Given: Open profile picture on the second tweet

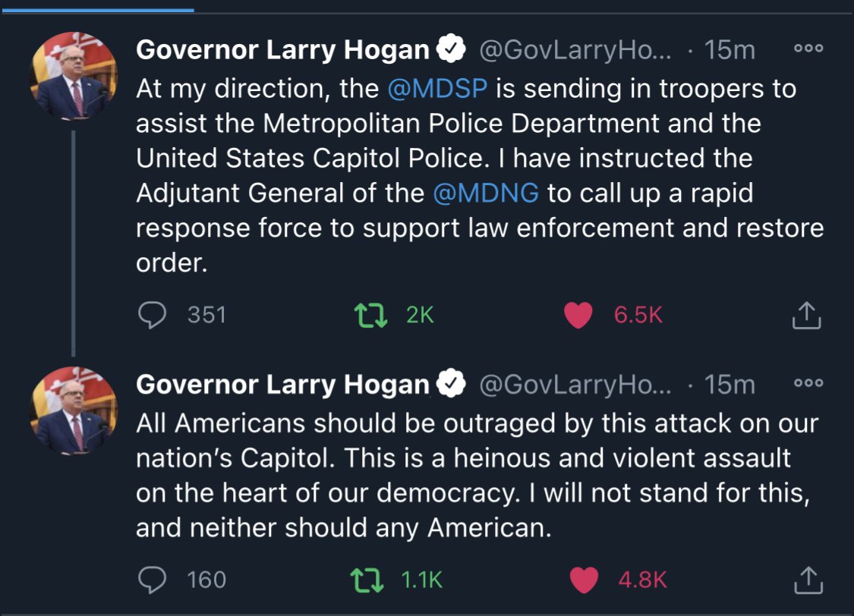Looking at the screenshot, I should click(x=74, y=410).
